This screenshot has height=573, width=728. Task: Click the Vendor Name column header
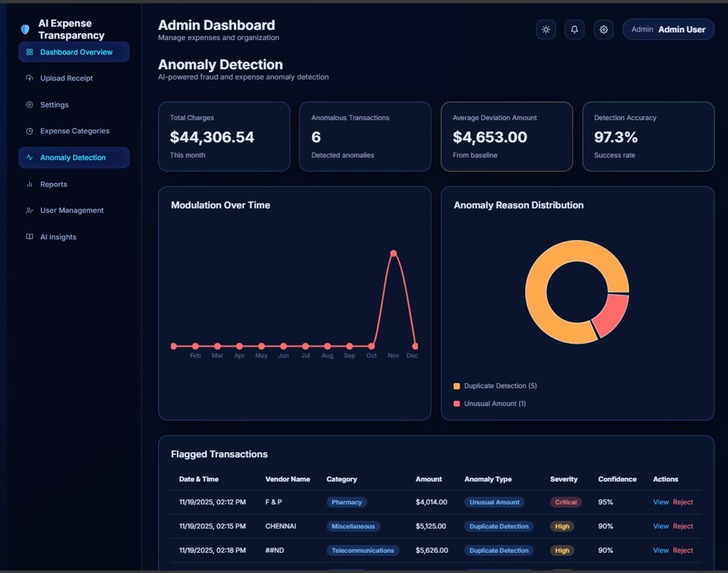tap(288, 479)
